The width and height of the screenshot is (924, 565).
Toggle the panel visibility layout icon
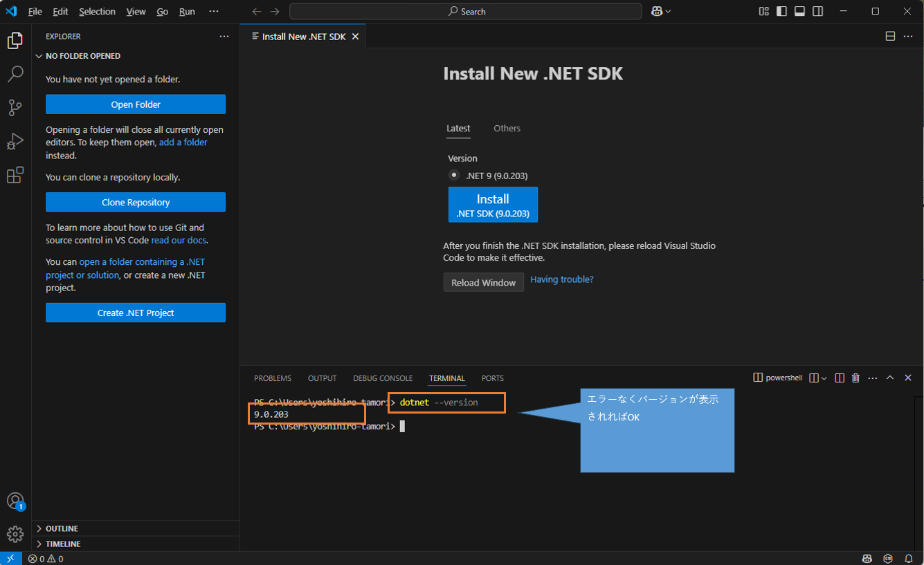[x=799, y=11]
